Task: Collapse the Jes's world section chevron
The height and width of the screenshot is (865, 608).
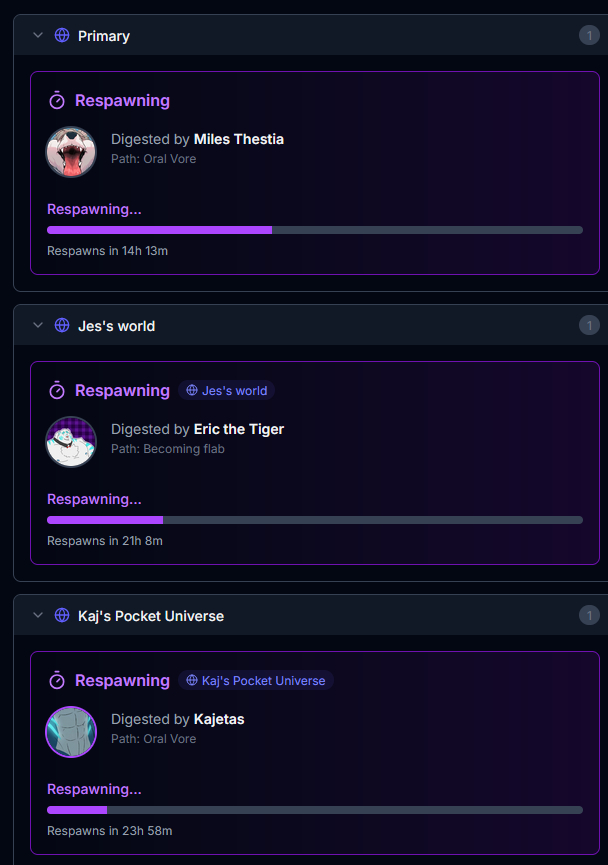Action: coord(38,326)
